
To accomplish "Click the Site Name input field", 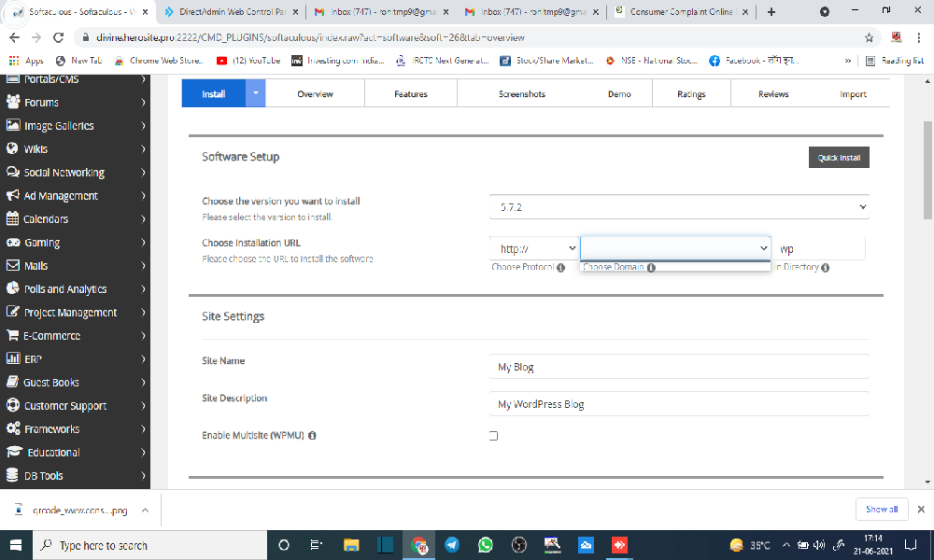I will click(679, 367).
